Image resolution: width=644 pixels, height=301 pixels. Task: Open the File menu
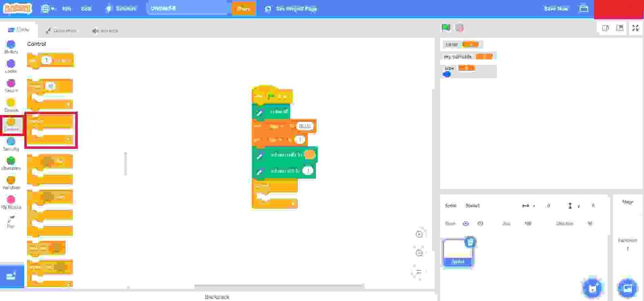67,8
